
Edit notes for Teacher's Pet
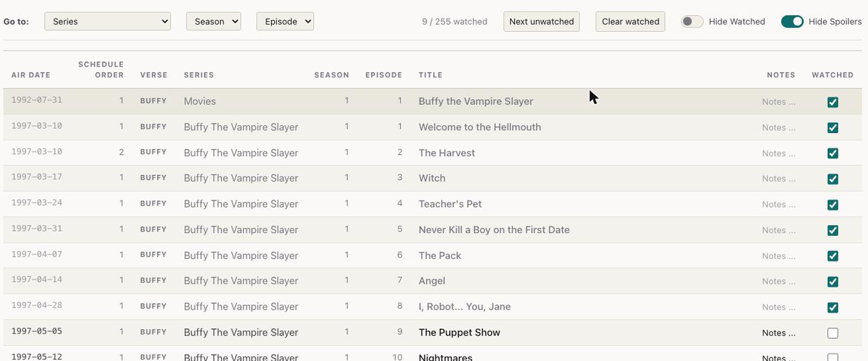778,205
